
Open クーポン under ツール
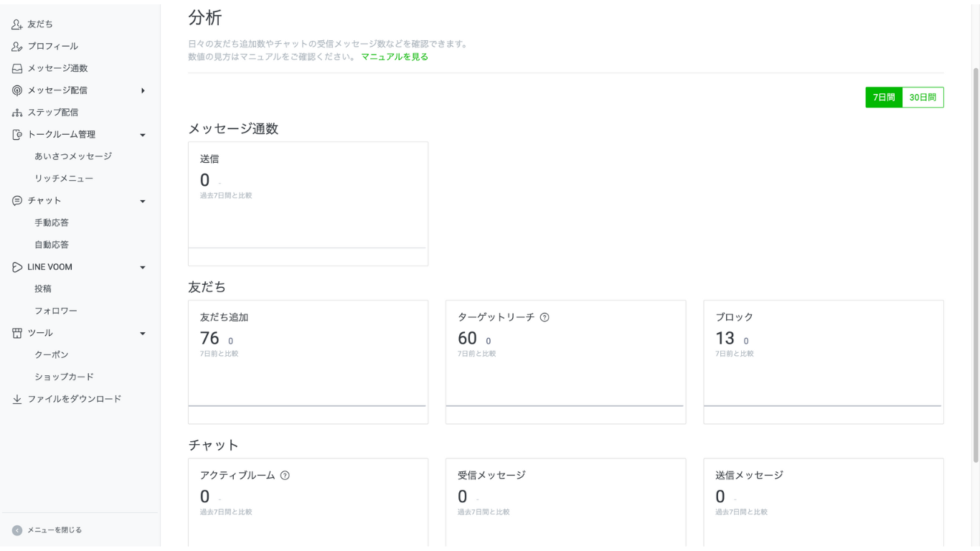52,355
